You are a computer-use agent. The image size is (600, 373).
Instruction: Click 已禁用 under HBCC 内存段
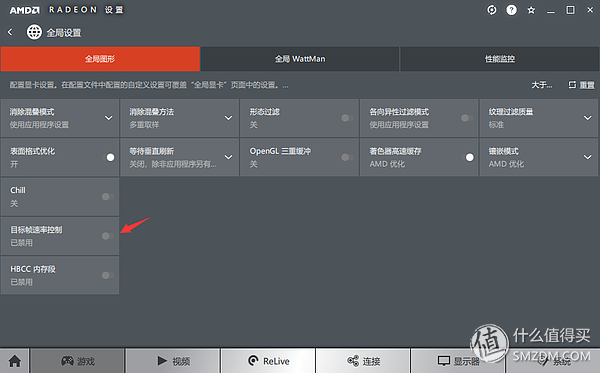21,282
